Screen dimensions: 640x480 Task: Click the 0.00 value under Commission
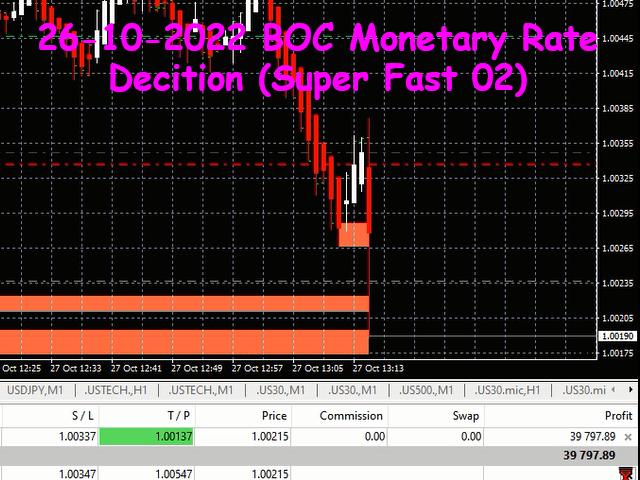375,437
